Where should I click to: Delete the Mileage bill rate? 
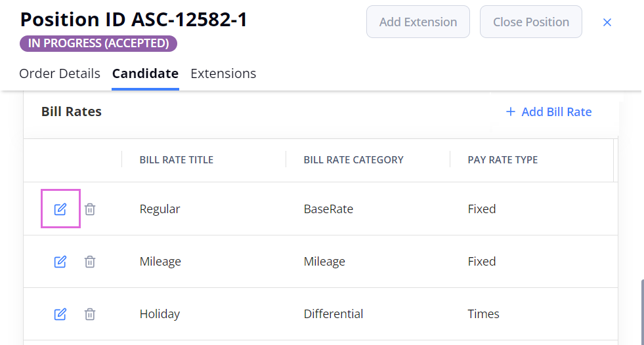coord(90,262)
